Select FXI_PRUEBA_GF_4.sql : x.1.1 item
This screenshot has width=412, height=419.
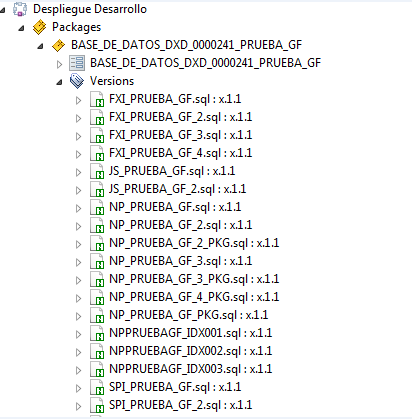pyautogui.click(x=180, y=153)
